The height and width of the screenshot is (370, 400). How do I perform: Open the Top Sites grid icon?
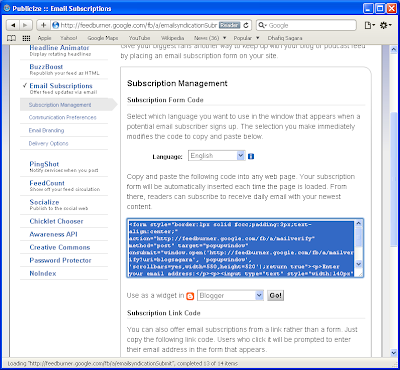pyautogui.click(x=26, y=38)
